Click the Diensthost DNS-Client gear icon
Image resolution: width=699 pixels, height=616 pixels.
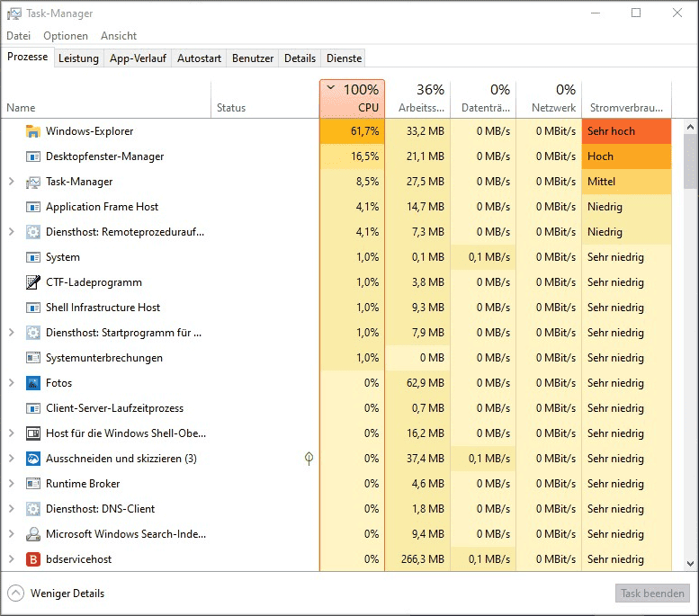click(33, 509)
